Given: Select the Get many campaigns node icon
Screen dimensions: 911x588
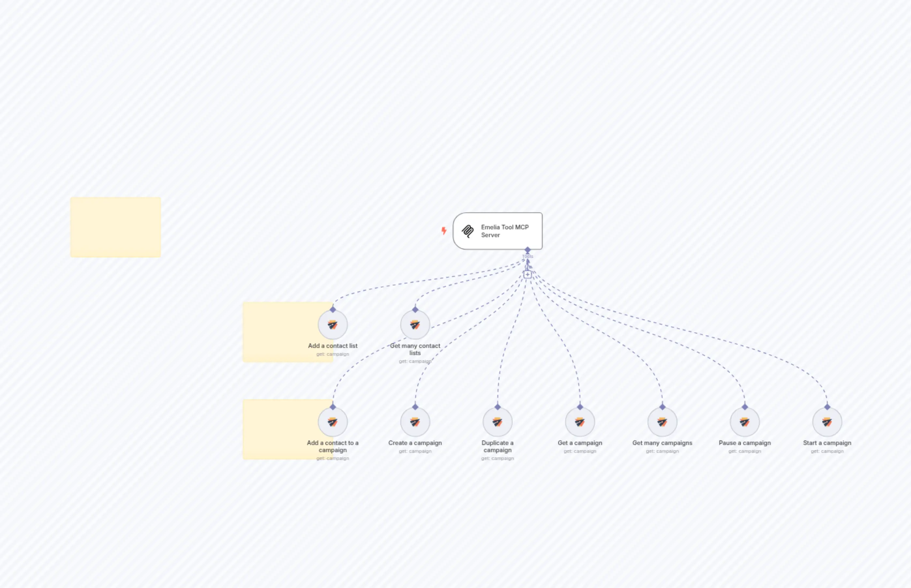Looking at the screenshot, I should (x=662, y=422).
